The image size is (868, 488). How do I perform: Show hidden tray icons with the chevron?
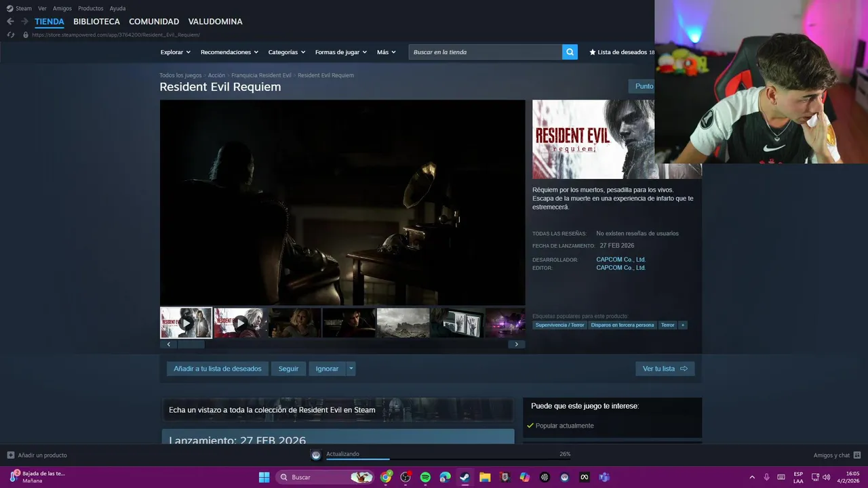751,477
